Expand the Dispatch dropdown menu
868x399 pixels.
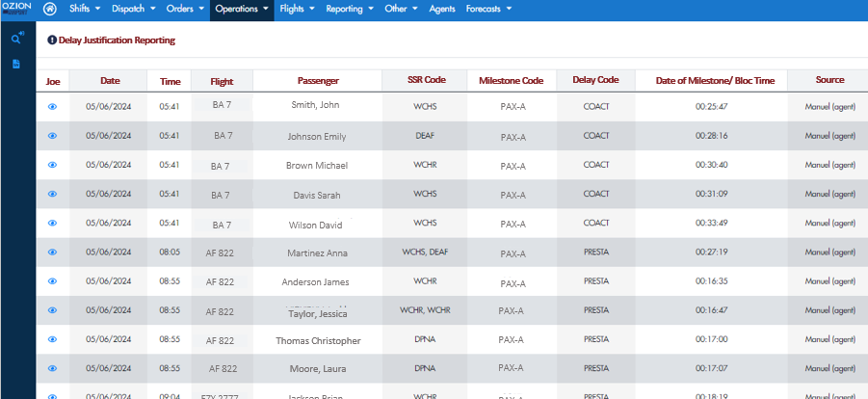point(133,9)
